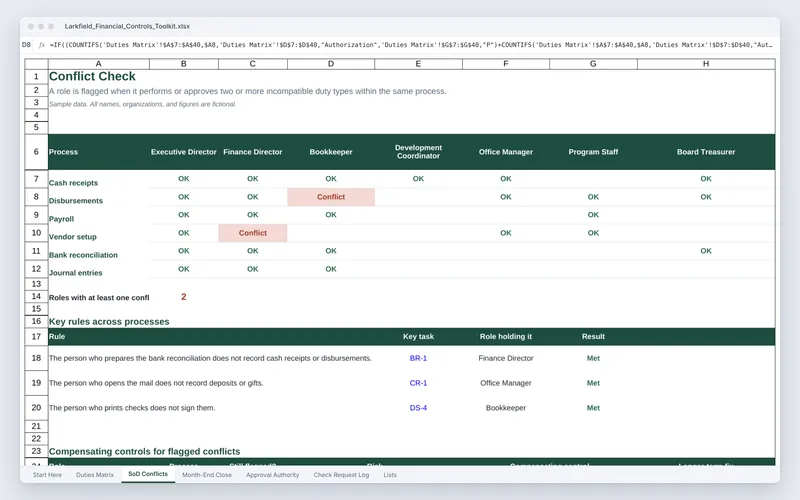Viewport: 800px width, 500px height.
Task: Click the conflict count value 2
Action: coord(184,297)
